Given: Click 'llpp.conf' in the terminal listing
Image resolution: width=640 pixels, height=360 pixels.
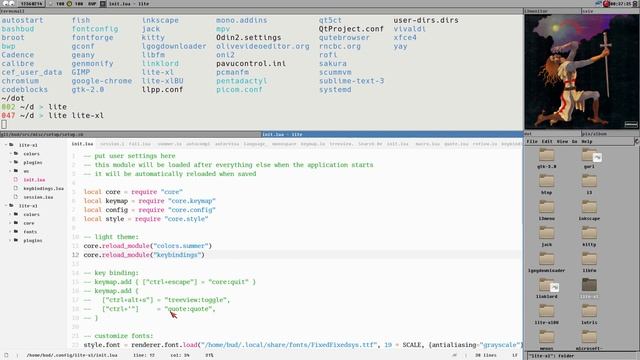Looking at the screenshot, I should [x=162, y=89].
